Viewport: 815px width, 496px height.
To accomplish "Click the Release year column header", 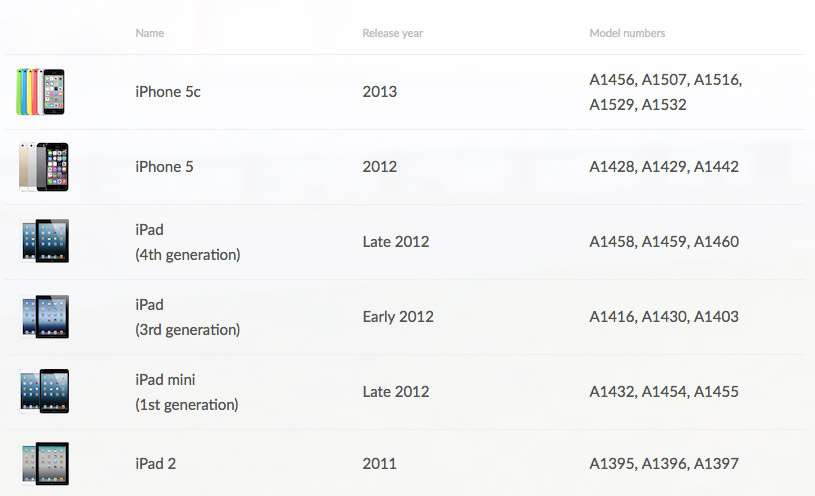I will [392, 33].
